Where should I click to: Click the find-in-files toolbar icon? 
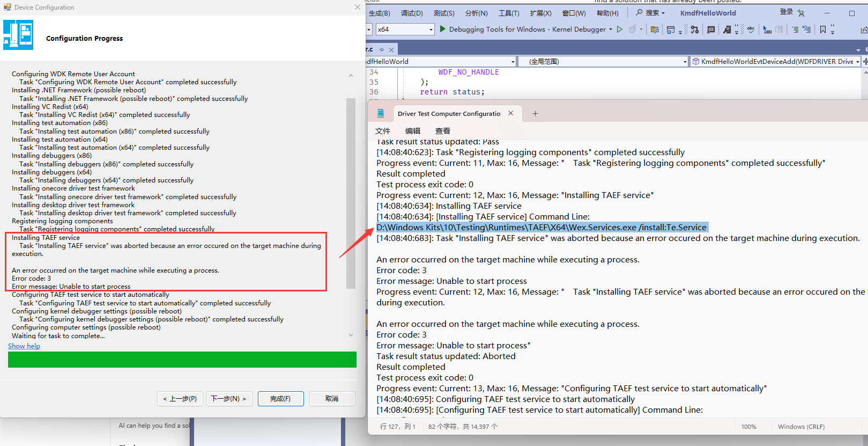[x=727, y=30]
